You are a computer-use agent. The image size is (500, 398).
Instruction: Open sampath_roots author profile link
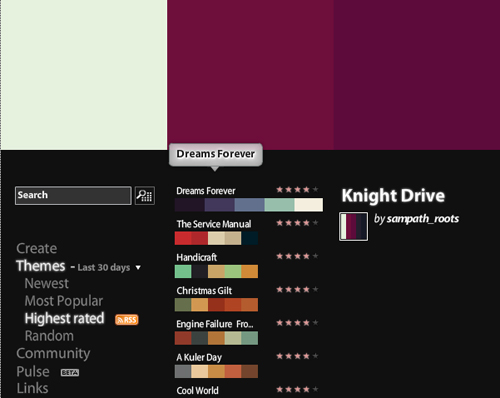[x=423, y=219]
